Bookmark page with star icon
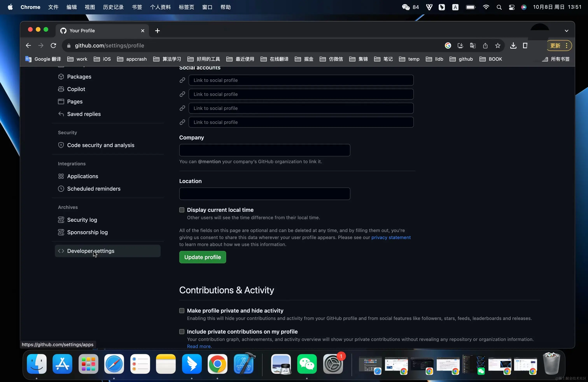Image resolution: width=588 pixels, height=382 pixels. tap(498, 46)
